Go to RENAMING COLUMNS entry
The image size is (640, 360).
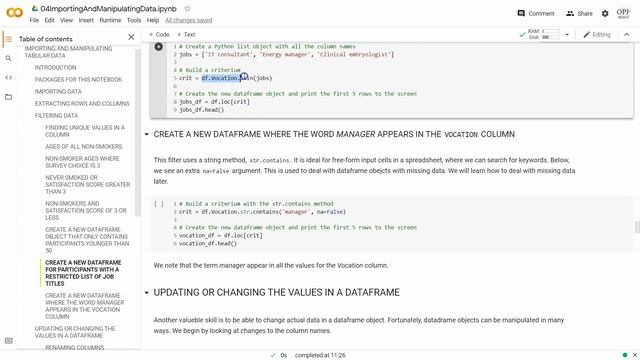pos(75,347)
